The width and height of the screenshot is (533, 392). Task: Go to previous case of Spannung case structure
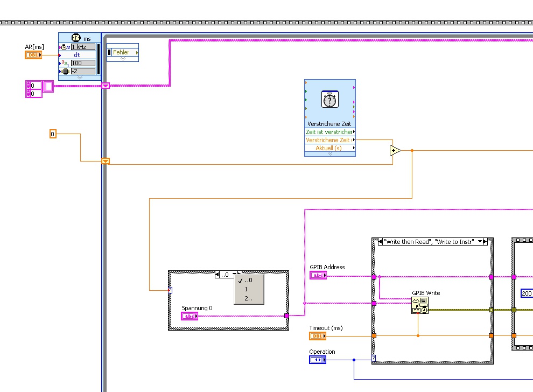click(x=217, y=275)
